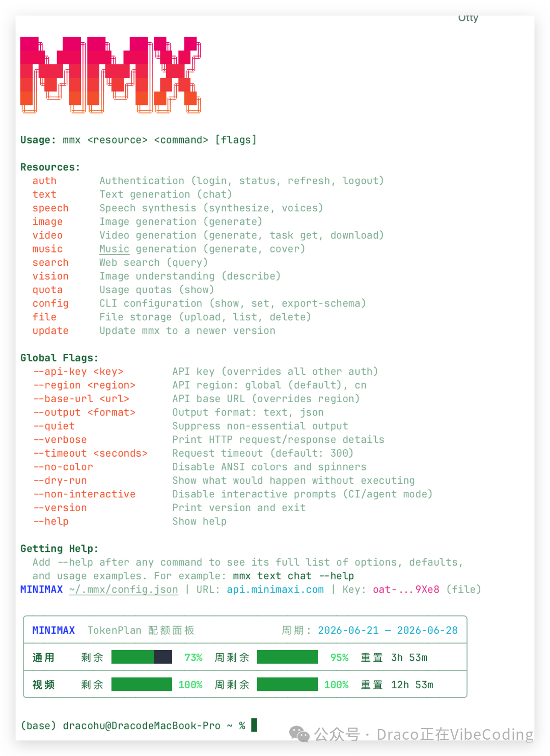The width and height of the screenshot is (550, 756).
Task: Click 'Print version and exit' description
Action: pyautogui.click(x=239, y=508)
